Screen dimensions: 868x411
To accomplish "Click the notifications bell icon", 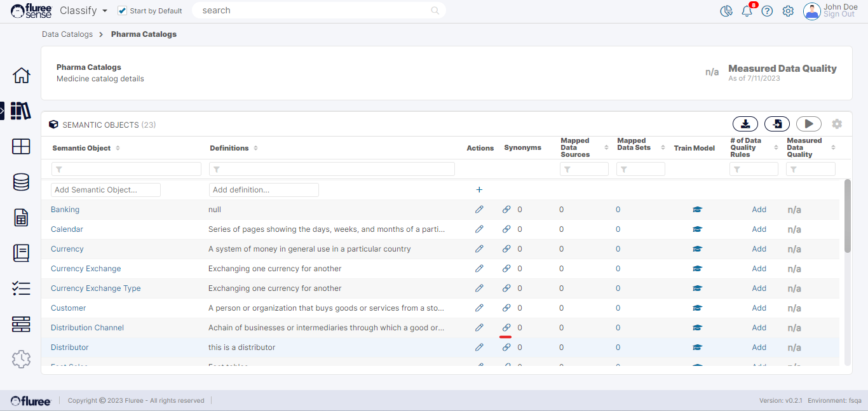I will [747, 11].
